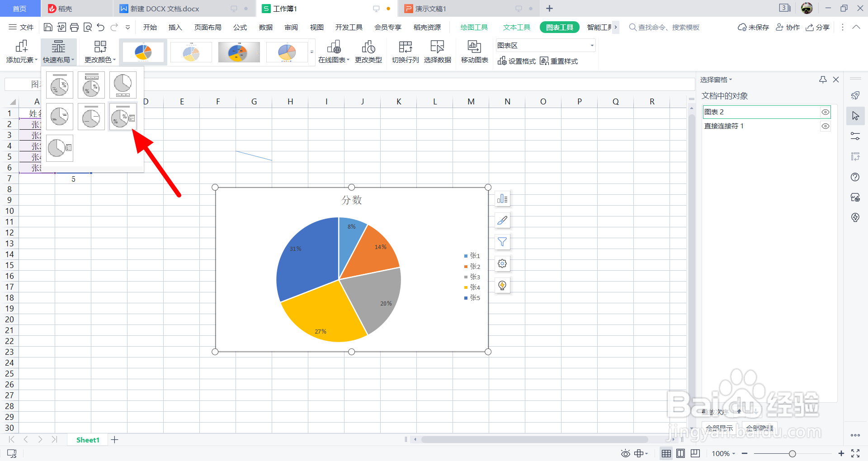Image resolution: width=868 pixels, height=461 pixels.
Task: Add a new sheet with plus button
Action: tap(115, 440)
